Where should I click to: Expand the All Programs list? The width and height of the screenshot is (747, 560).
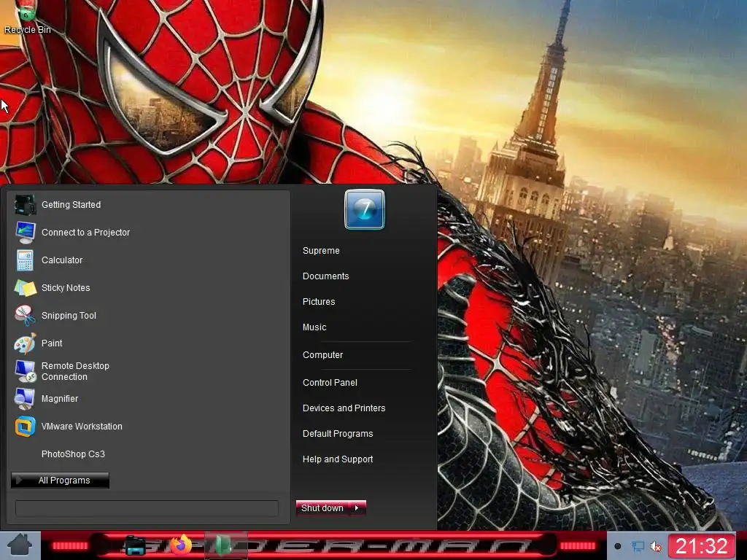(60, 480)
